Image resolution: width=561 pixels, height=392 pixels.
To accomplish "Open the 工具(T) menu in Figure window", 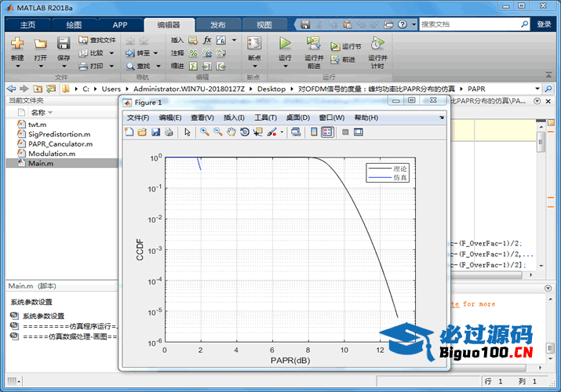I will coord(266,118).
